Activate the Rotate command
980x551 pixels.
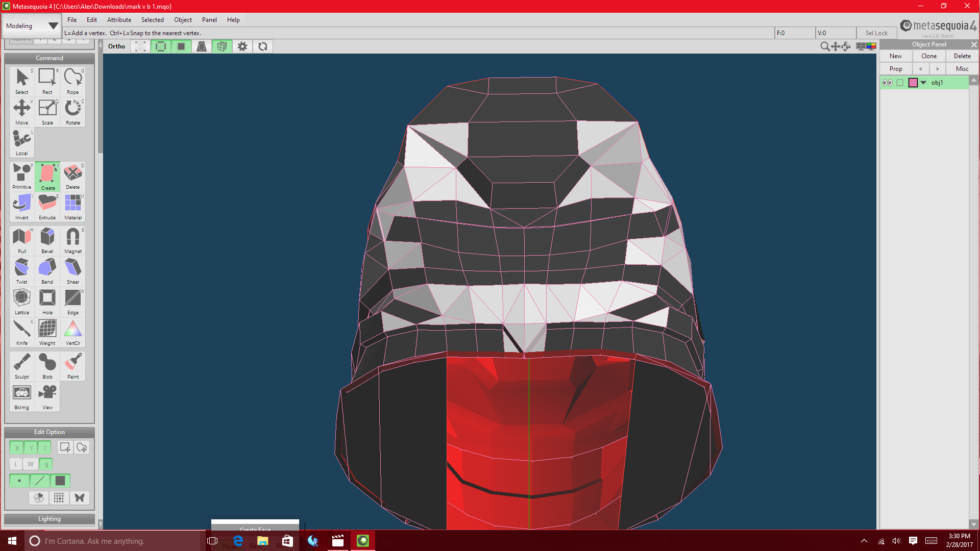point(73,112)
